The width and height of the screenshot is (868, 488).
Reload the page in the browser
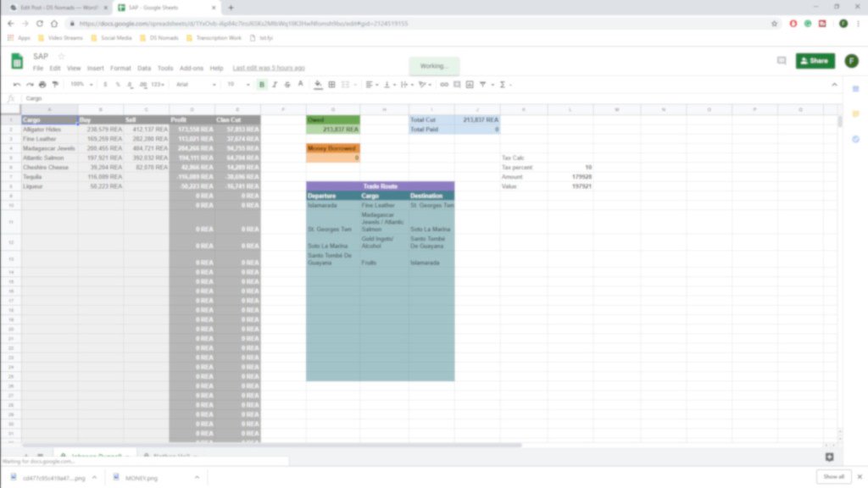pos(39,24)
